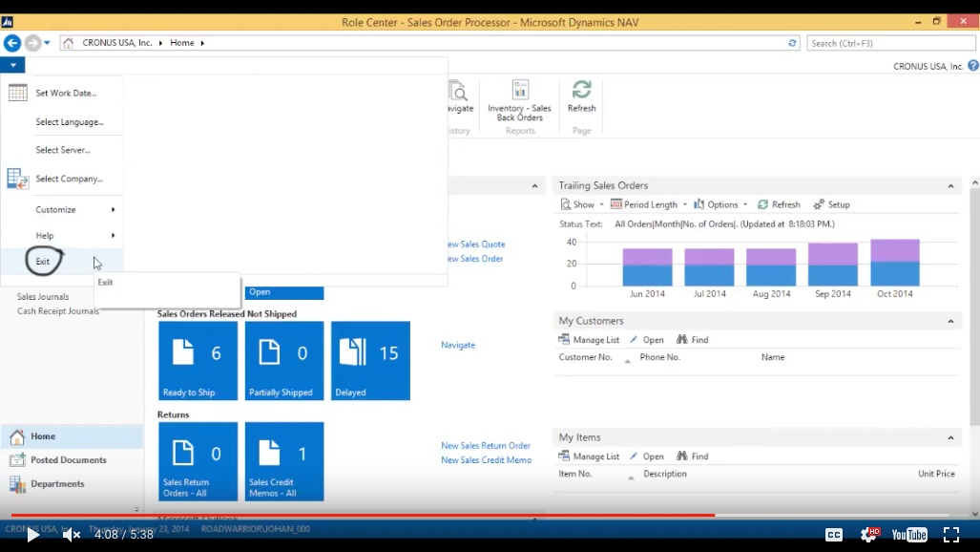This screenshot has width=980, height=552.
Task: Open the Partially Shipped tile
Action: tap(284, 360)
